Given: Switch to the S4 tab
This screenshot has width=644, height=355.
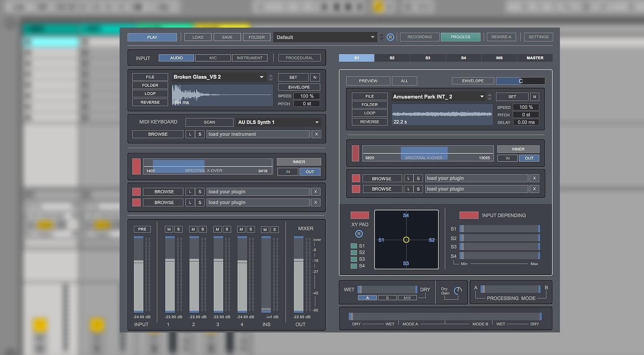Looking at the screenshot, I should coord(463,58).
